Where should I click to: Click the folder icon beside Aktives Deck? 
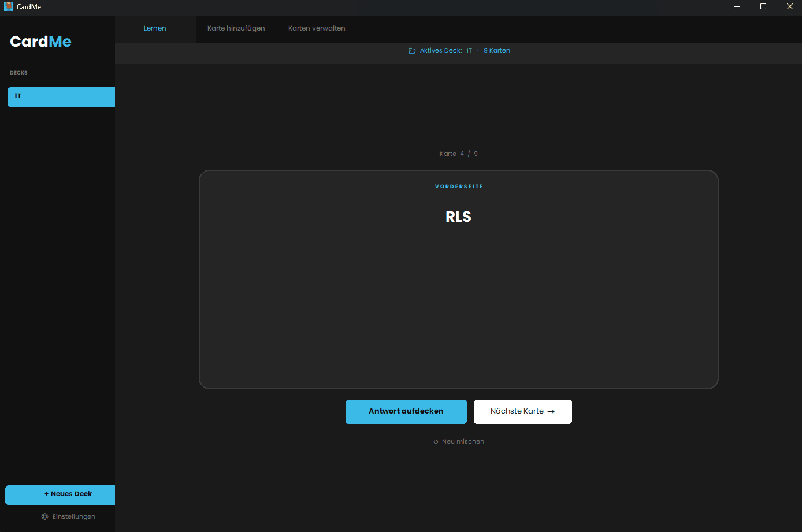[x=412, y=51]
